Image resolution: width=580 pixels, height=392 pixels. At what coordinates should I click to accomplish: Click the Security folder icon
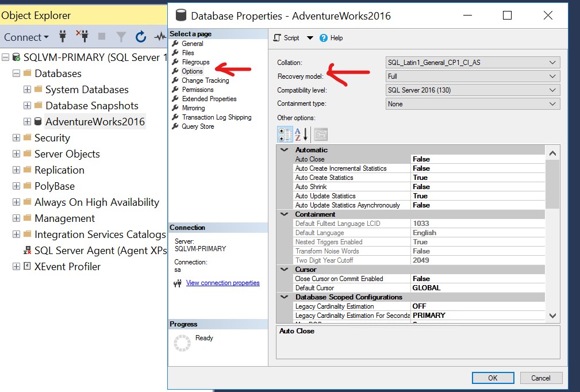(28, 137)
